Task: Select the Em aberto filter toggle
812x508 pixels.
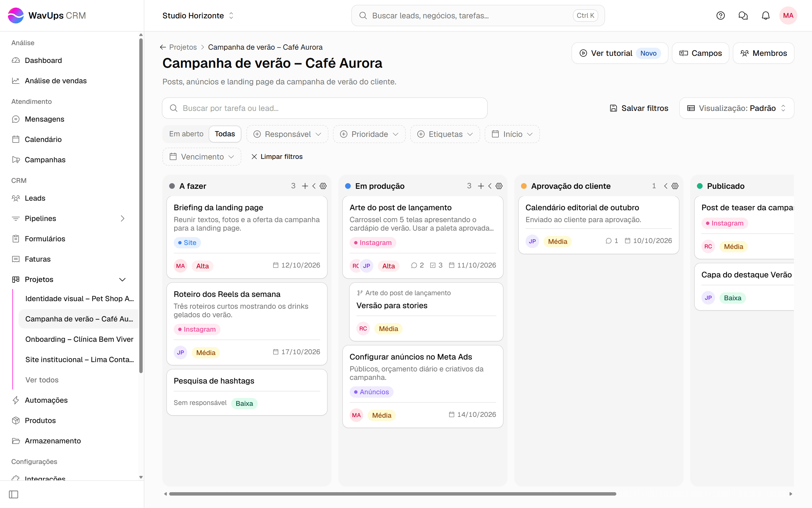Action: [x=186, y=134]
